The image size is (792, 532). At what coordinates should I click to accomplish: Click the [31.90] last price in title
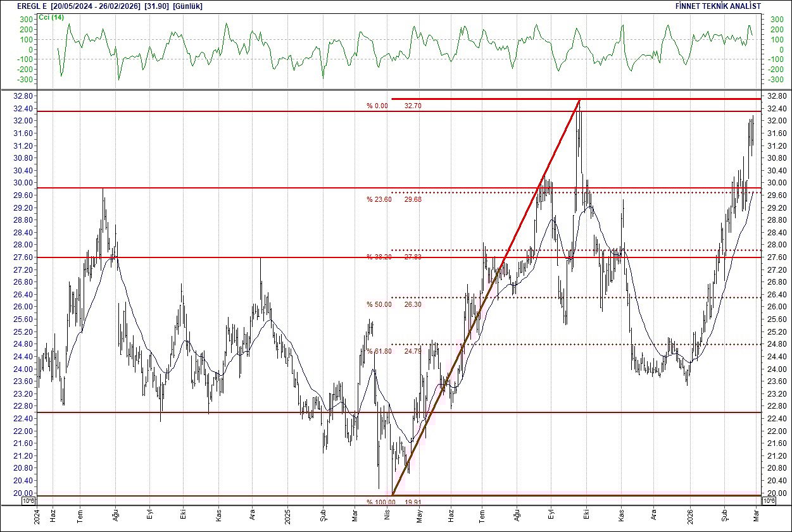[155, 5]
